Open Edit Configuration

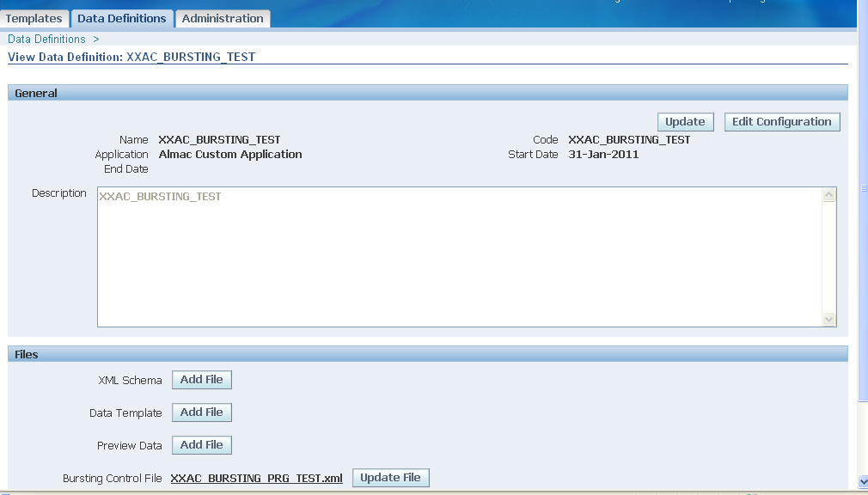click(x=782, y=122)
